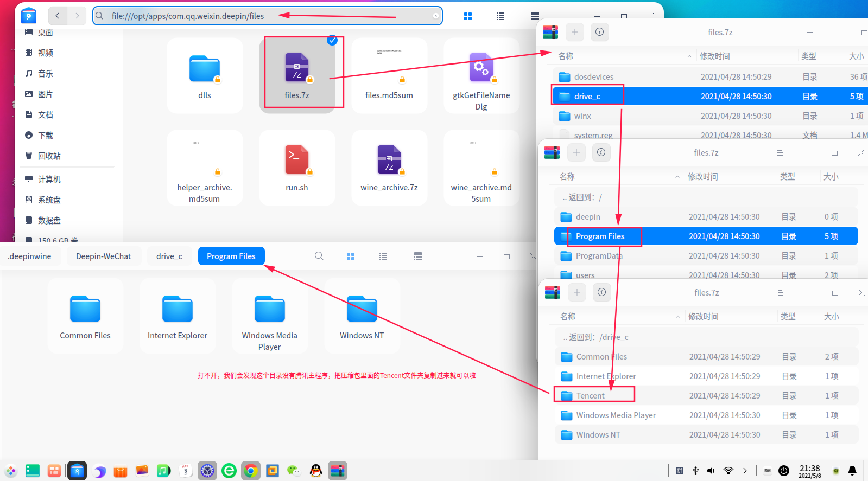The width and height of the screenshot is (868, 481).
Task: Select Tencent folder row
Action: coord(707,395)
